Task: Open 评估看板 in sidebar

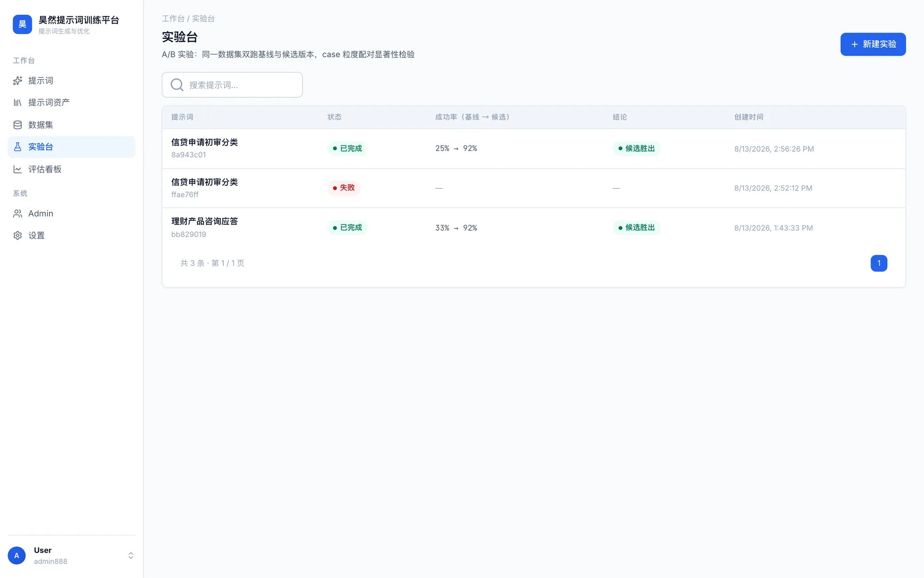Action: click(x=72, y=169)
